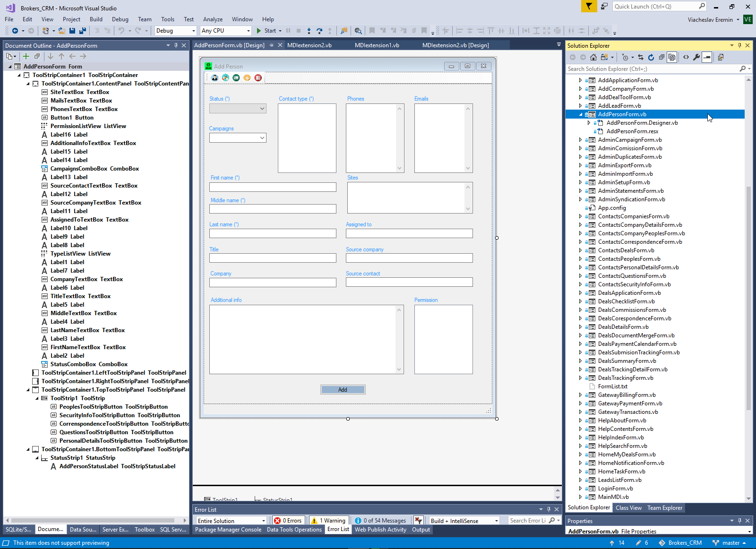Image resolution: width=756 pixels, height=549 pixels.
Task: Click the Peoples toolstrip button on the form
Action: click(215, 77)
